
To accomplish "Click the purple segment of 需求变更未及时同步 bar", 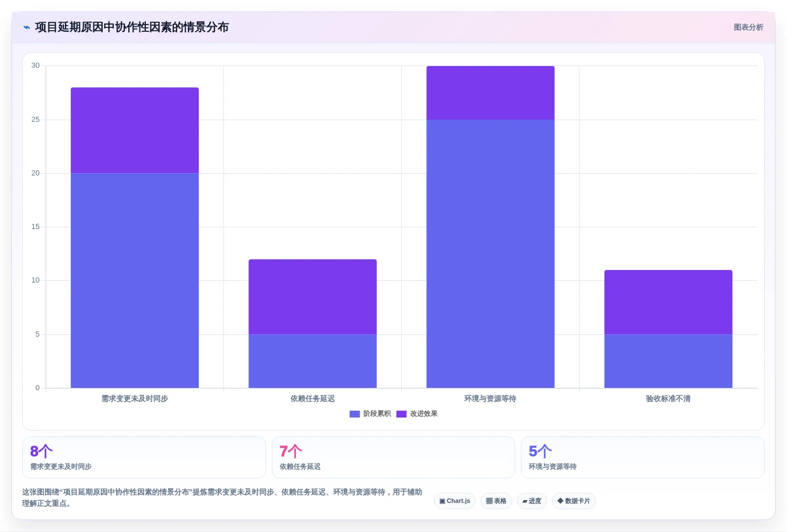I will click(x=134, y=130).
